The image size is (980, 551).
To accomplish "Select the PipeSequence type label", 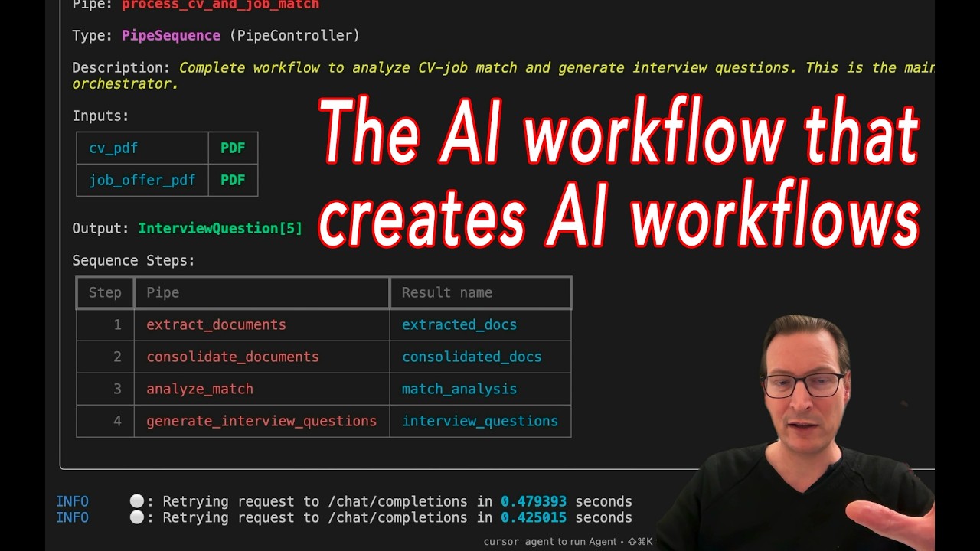I will [x=171, y=35].
